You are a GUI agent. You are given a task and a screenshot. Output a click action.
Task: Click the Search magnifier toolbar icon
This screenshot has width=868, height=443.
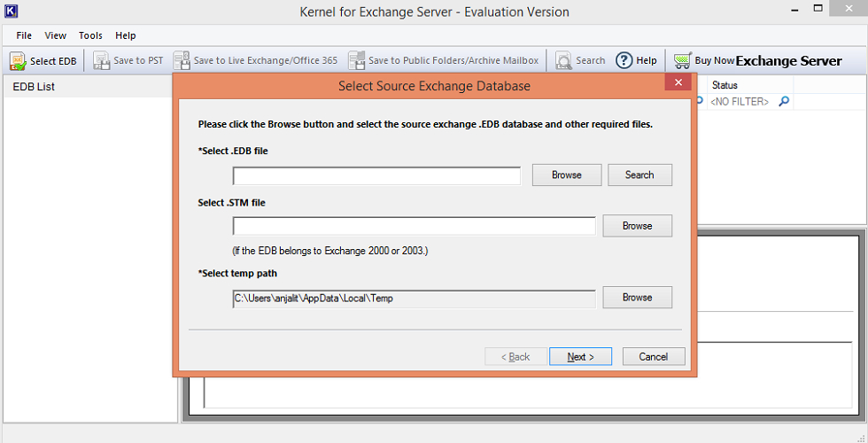(563, 61)
